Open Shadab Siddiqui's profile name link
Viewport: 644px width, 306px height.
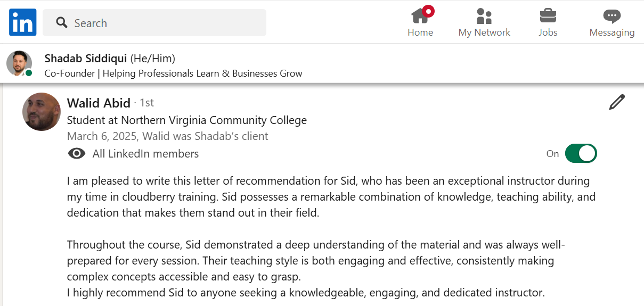pyautogui.click(x=86, y=58)
